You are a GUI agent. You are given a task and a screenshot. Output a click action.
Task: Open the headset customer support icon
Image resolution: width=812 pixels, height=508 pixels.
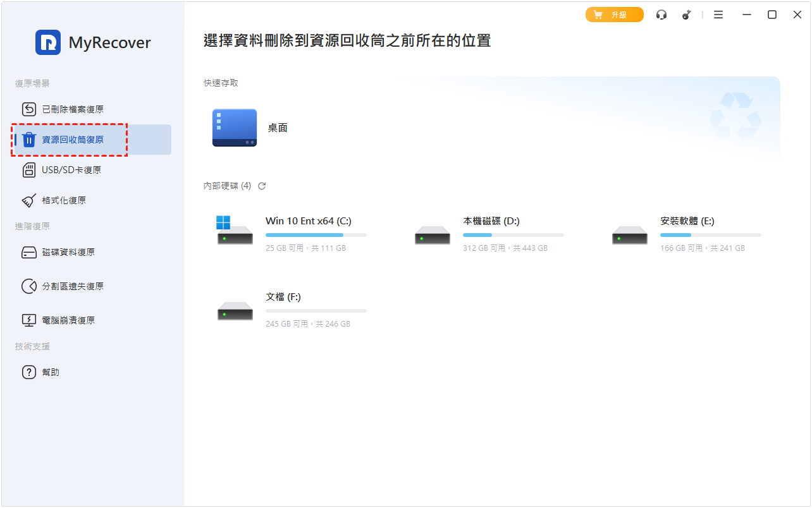[661, 15]
